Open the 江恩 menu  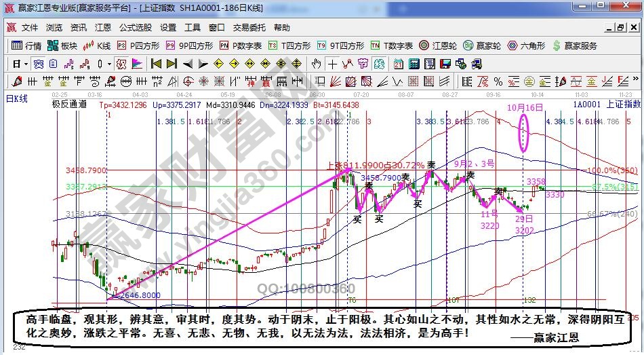pos(103,28)
